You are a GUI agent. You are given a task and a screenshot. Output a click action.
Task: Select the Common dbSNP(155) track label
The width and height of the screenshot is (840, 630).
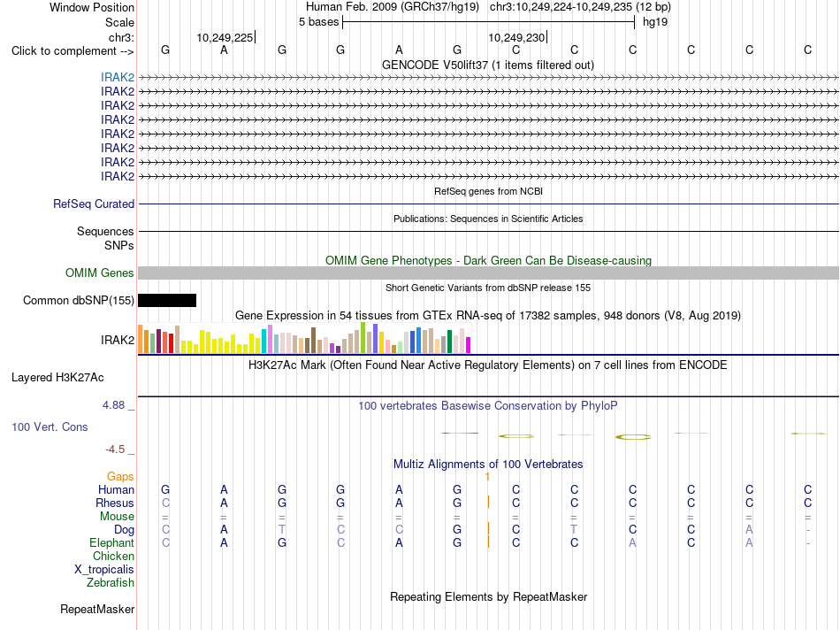[78, 300]
